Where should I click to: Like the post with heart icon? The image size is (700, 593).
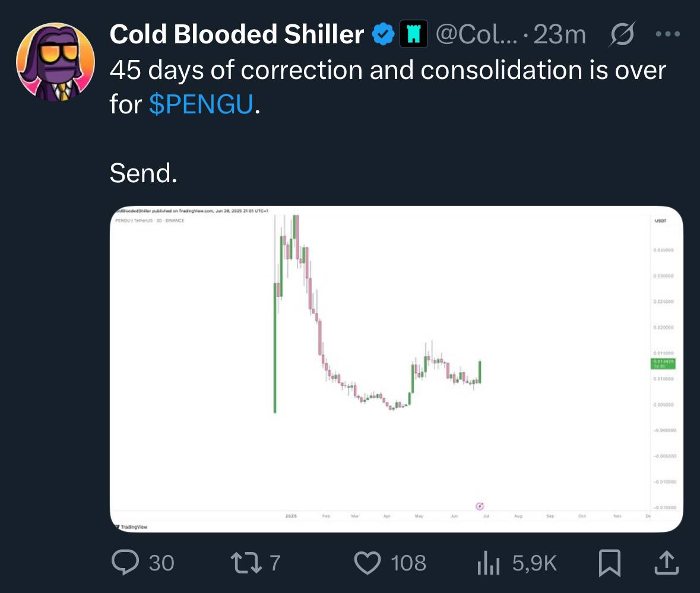coord(368,563)
